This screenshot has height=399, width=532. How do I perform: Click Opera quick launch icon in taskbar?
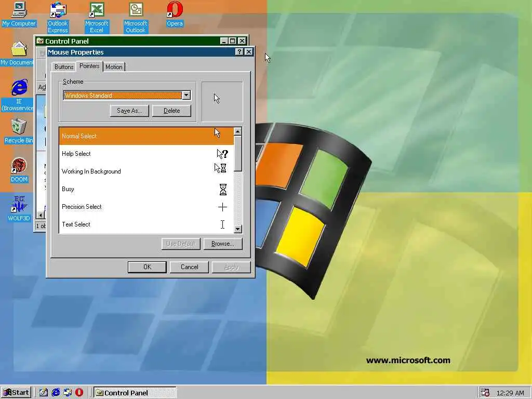tap(79, 393)
